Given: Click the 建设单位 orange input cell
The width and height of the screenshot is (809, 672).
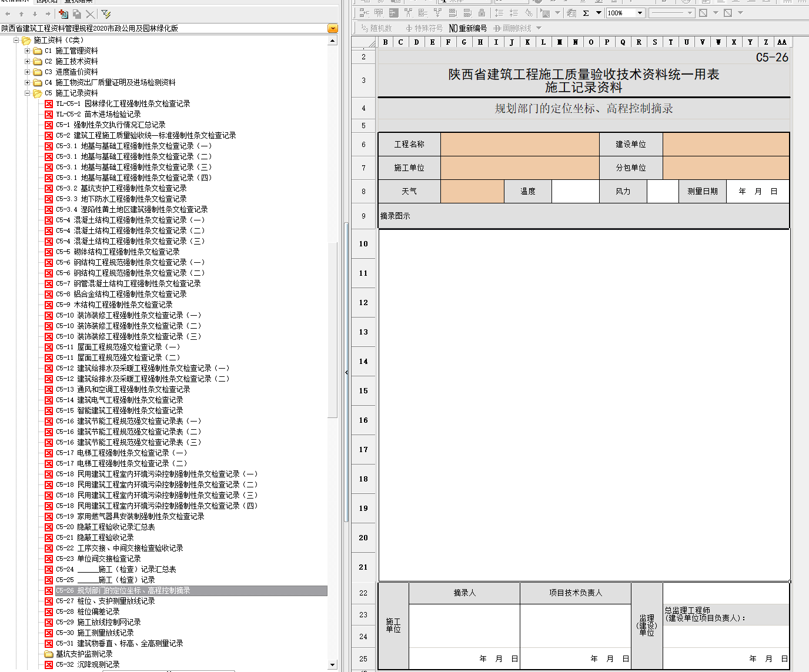Looking at the screenshot, I should (726, 145).
